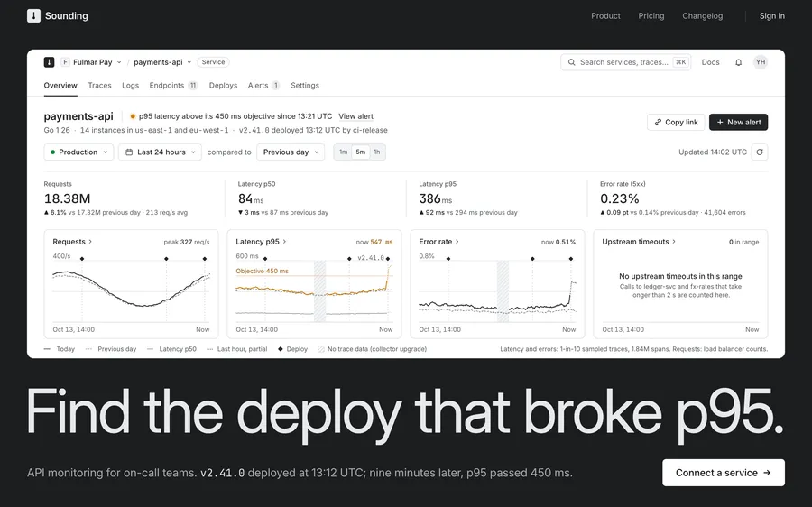The width and height of the screenshot is (812, 507).
Task: Open the Production environment dropdown
Action: (x=78, y=152)
